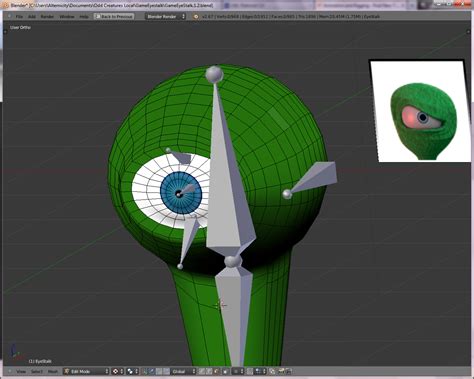
Task: Open the Edit Mode selector dropdown
Action: [86, 371]
